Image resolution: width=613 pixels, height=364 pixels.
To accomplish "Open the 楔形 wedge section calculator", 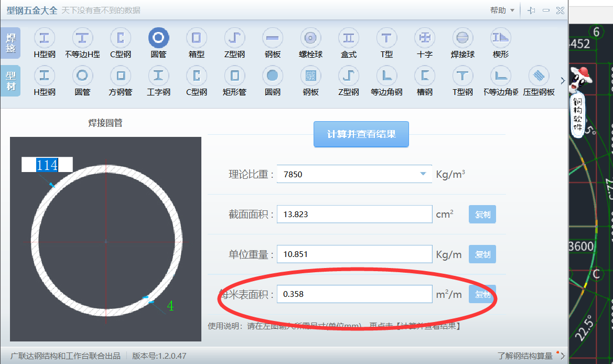I will (x=500, y=38).
